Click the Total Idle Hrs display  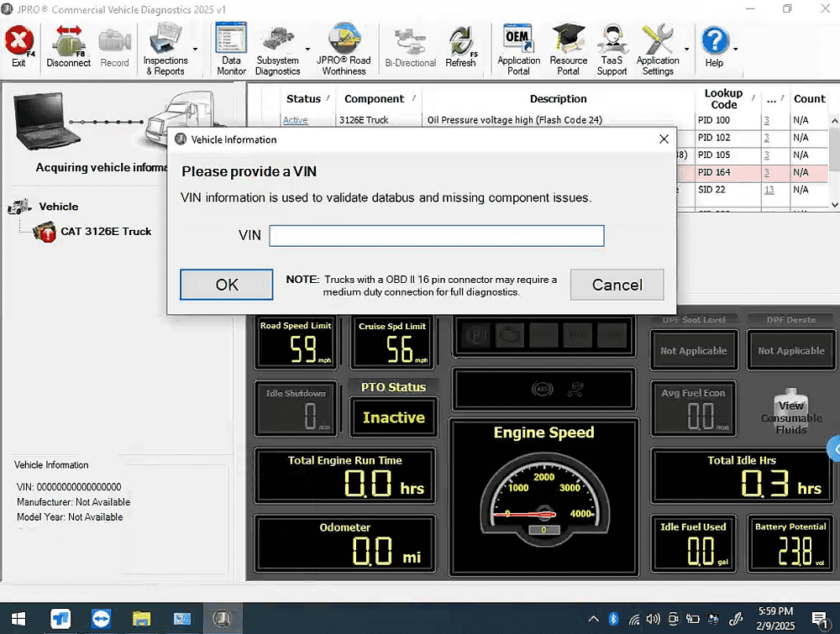pos(742,477)
